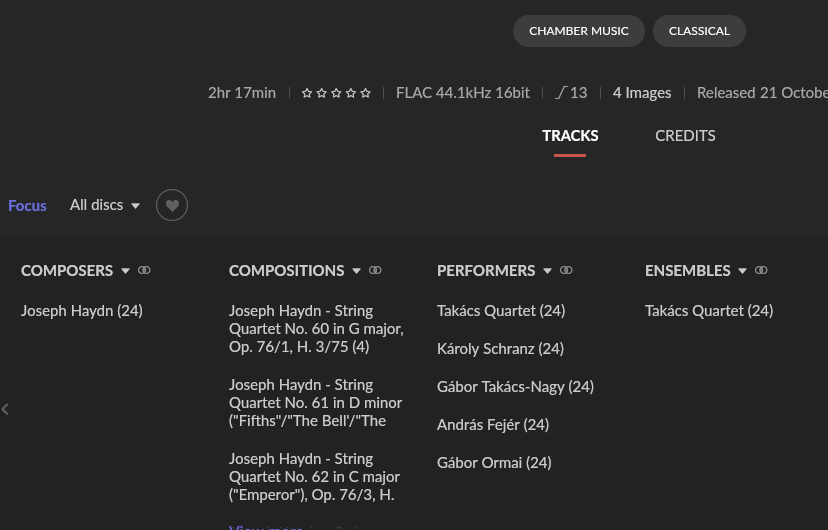Click the Chamber Music genre tag

pyautogui.click(x=579, y=31)
